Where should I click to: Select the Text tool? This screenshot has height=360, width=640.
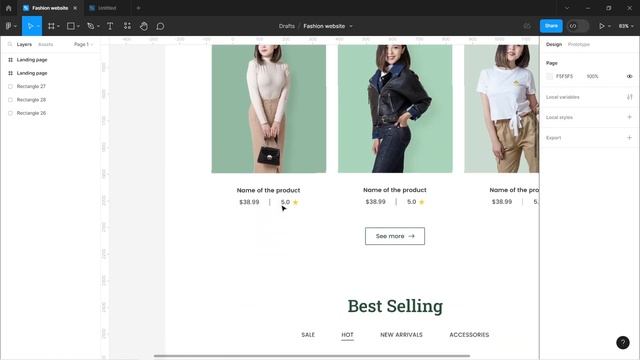point(110,26)
